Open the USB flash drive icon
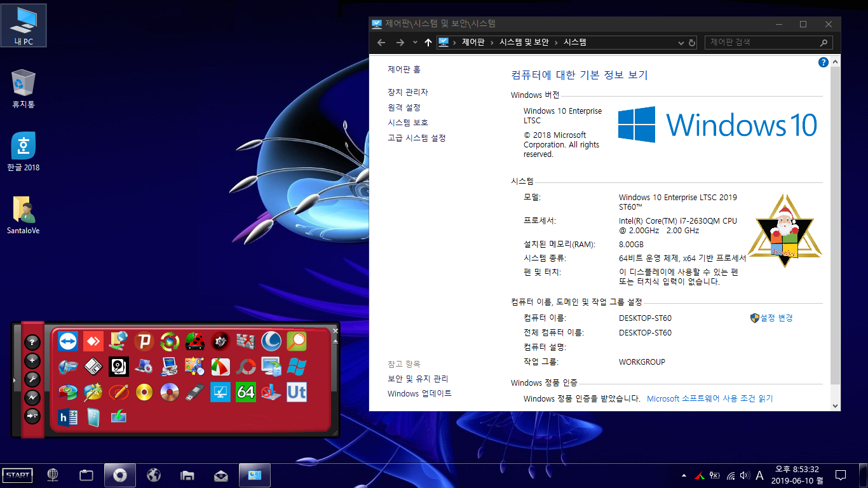The image size is (868, 488). [x=195, y=392]
